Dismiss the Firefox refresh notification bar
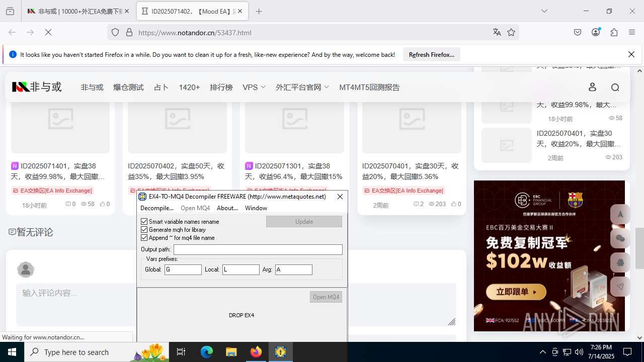This screenshot has width=644, height=362. [x=631, y=54]
